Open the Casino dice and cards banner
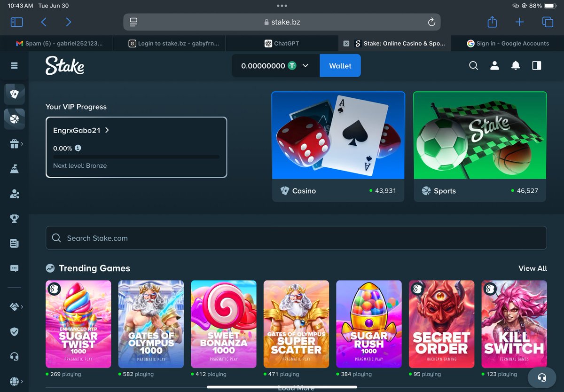Screen dimensions: 564x392 coord(338,135)
